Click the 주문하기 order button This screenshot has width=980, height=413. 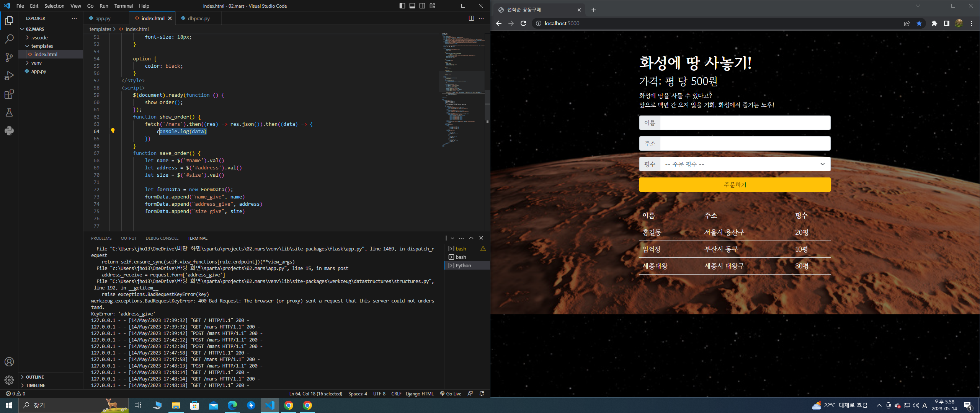click(735, 185)
